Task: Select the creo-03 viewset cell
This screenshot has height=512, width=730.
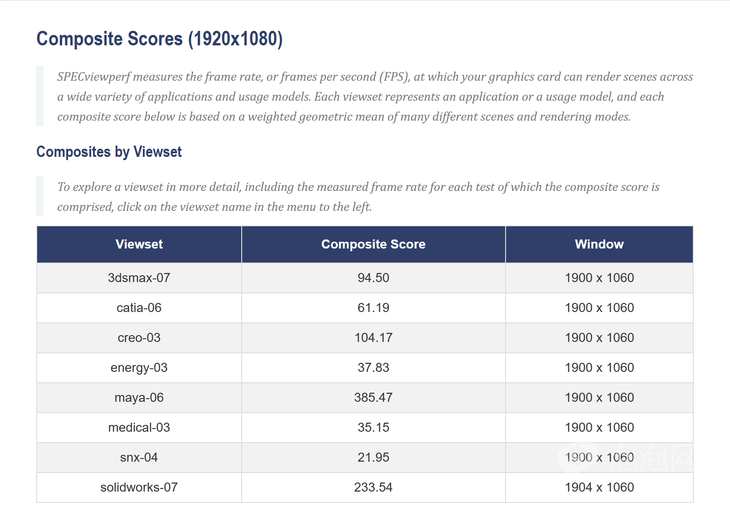Action: pyautogui.click(x=139, y=337)
